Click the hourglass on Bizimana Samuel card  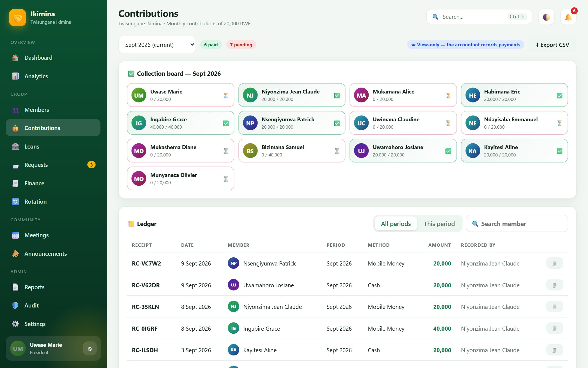(x=337, y=151)
